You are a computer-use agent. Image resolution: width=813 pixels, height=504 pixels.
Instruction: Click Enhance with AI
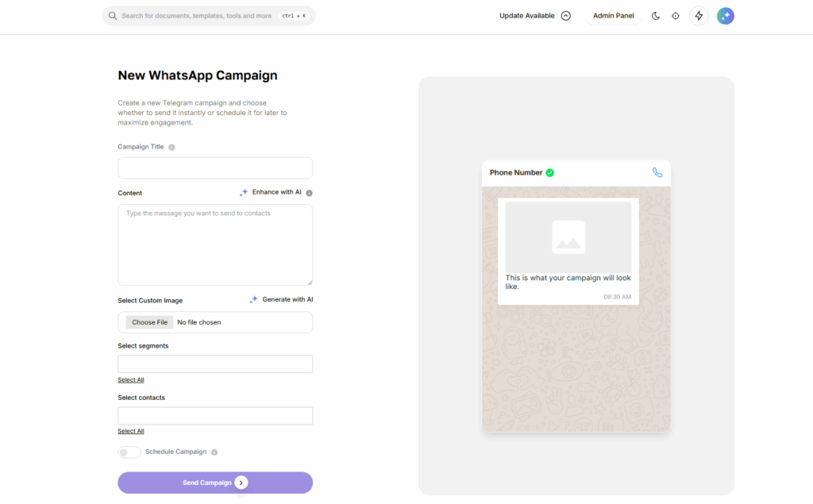[x=276, y=192]
